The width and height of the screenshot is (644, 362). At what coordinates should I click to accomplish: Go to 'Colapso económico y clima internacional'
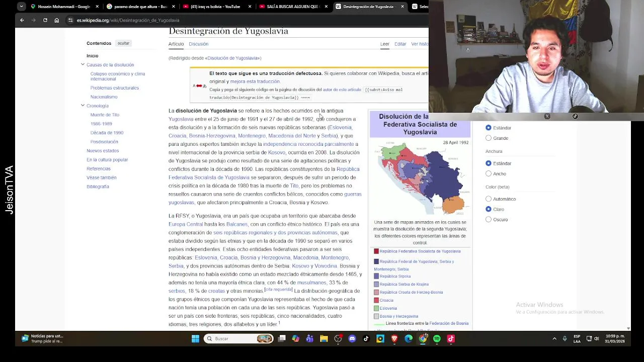point(118,76)
